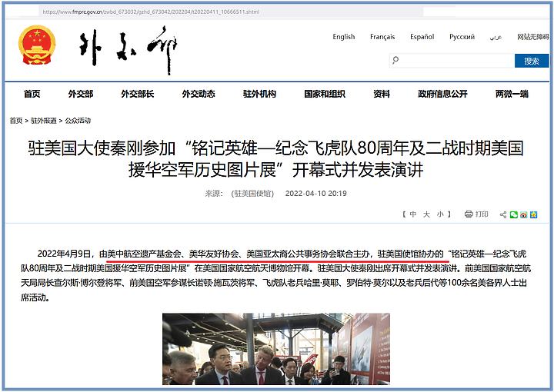The height and width of the screenshot is (392, 554).
Task: Open the 国家和组织 navigation item
Action: [325, 94]
